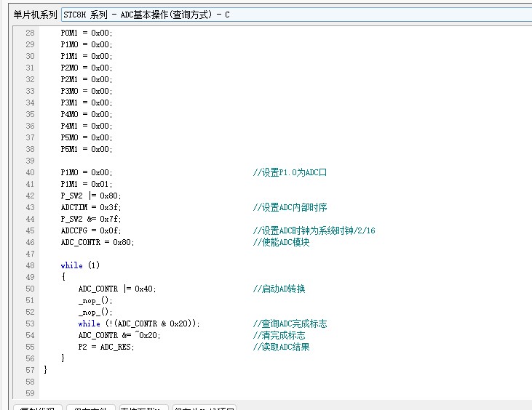The image size is (532, 410).
Task: Click line number 58 in gutter
Action: pyautogui.click(x=30, y=382)
